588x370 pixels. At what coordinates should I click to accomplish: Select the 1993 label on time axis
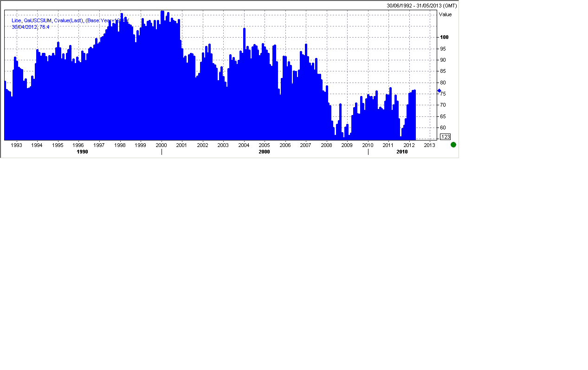tap(16, 145)
